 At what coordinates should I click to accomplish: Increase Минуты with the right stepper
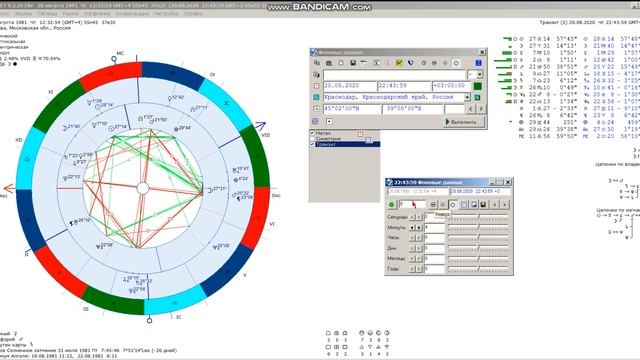point(418,227)
